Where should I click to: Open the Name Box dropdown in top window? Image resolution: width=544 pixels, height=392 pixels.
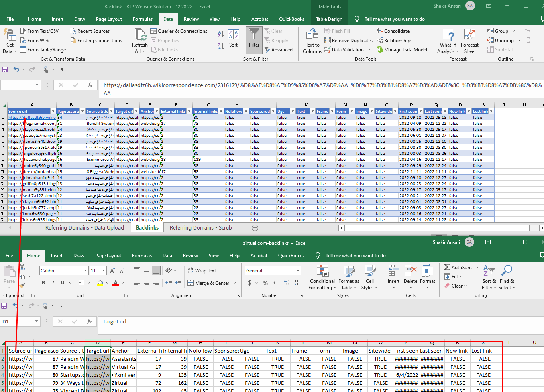coord(37,85)
